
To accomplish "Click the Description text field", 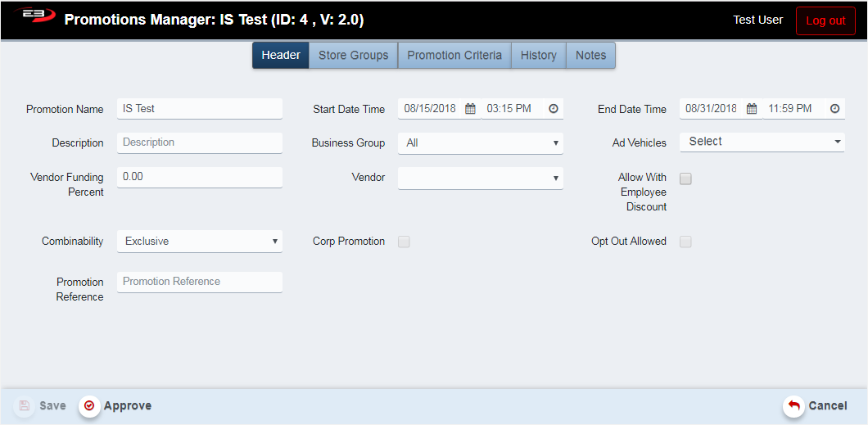I will click(x=199, y=142).
